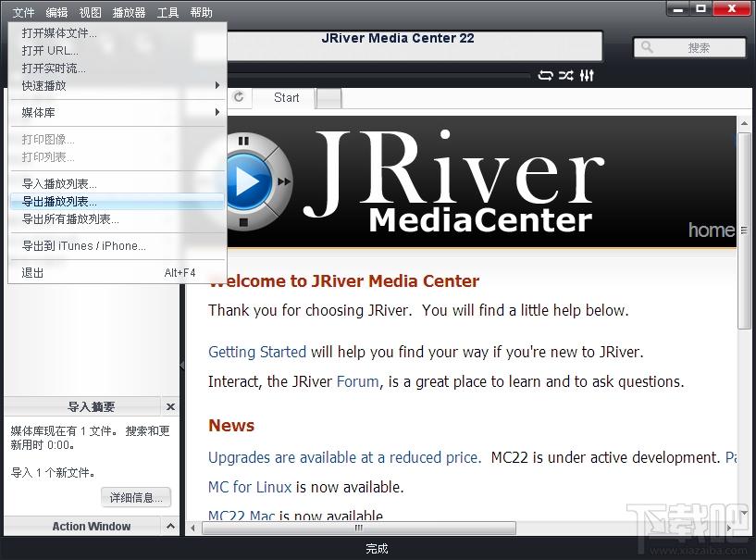Select 退出 in the file menu
The height and width of the screenshot is (560, 756).
pos(118,273)
